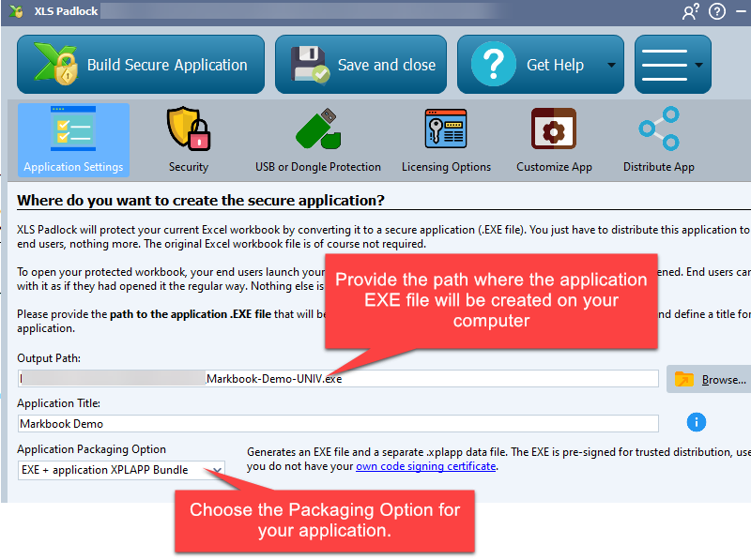Viewport: 751px width, 560px height.
Task: Click the question mark help icon in title bar
Action: pyautogui.click(x=717, y=11)
